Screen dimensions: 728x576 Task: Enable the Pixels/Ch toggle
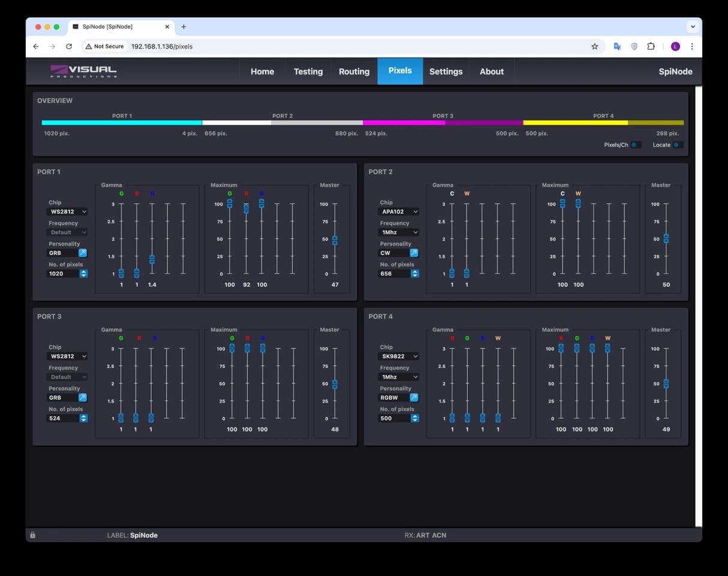coord(635,145)
